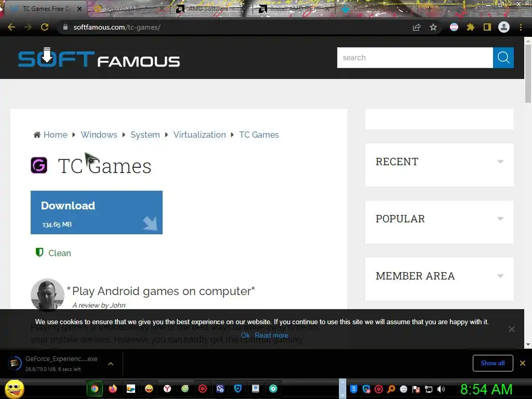Click the network tray icon
532x399 pixels.
click(429, 389)
